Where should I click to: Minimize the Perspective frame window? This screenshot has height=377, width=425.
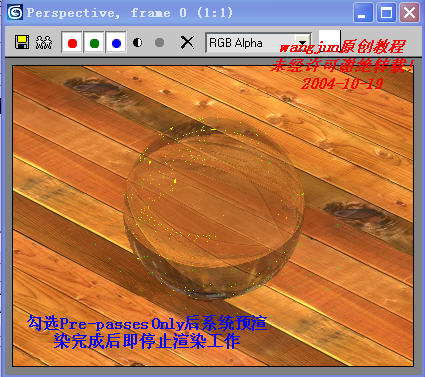[363, 13]
